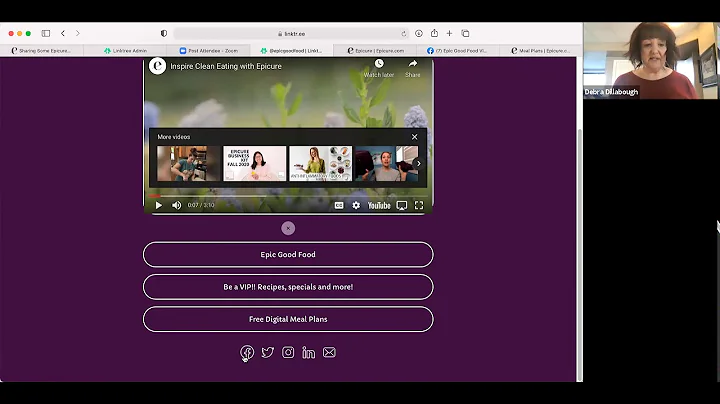Switch to Meal Plans | Epicure tab

(540, 50)
